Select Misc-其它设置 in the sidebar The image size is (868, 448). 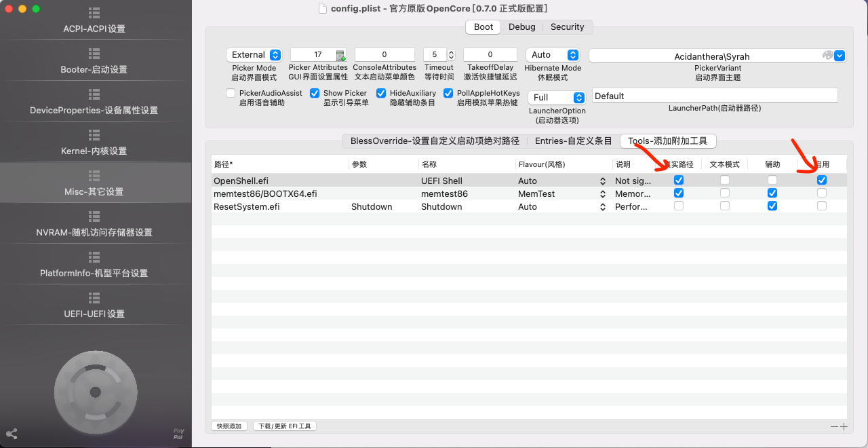coord(94,183)
